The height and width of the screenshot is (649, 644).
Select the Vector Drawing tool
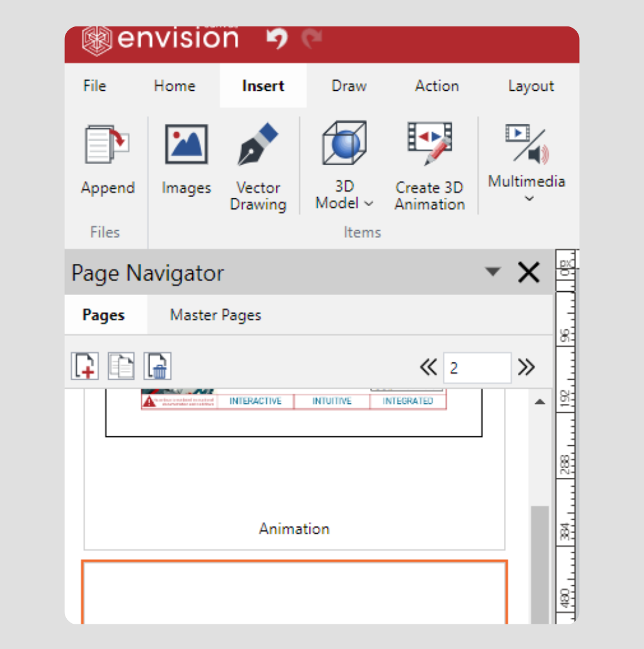[258, 145]
